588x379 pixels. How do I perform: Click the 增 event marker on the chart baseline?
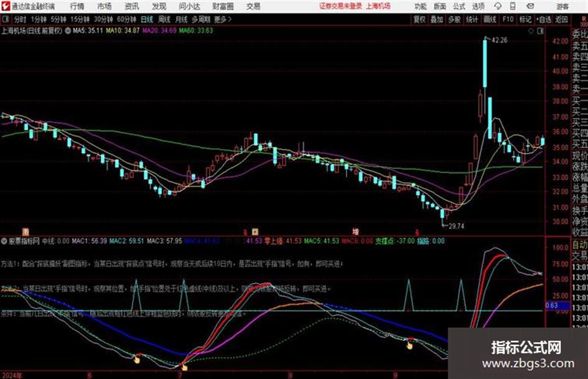(355, 232)
